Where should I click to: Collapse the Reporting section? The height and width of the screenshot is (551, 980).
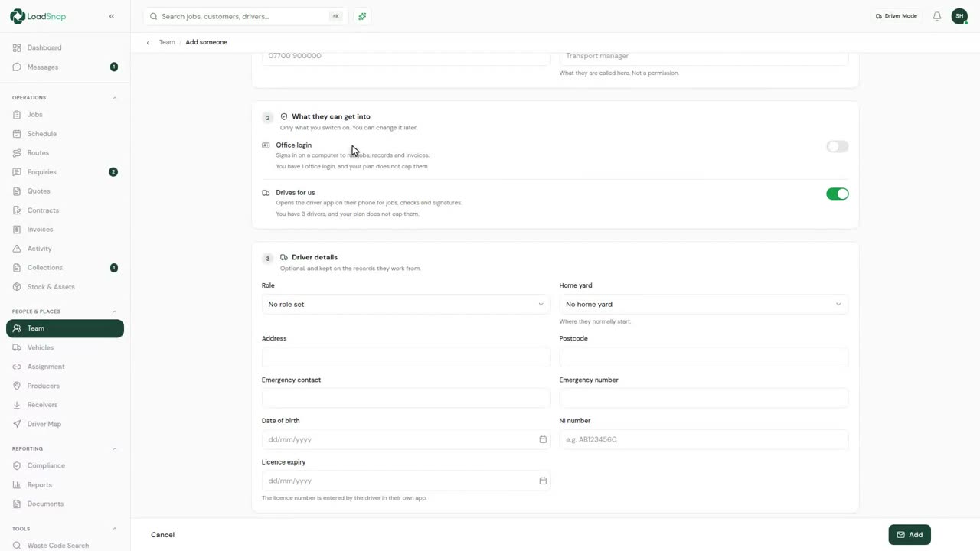pos(115,448)
